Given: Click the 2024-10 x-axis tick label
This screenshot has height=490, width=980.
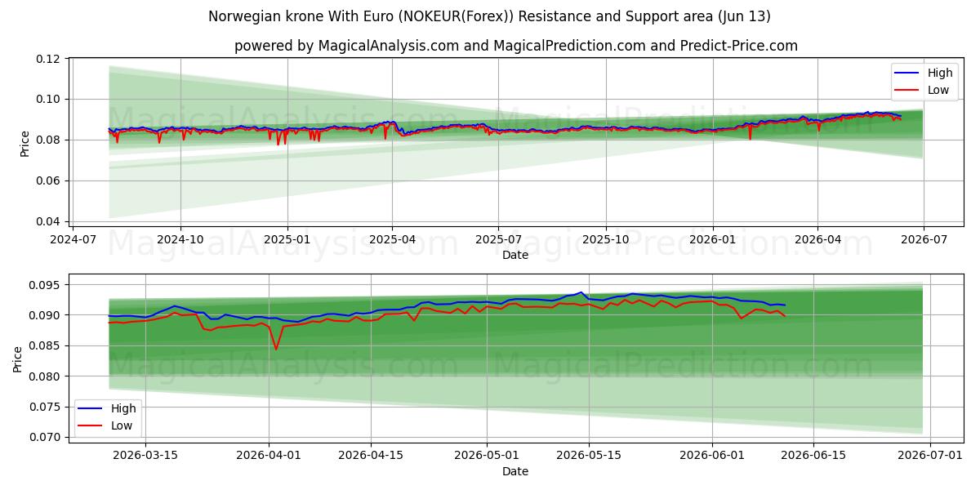Looking at the screenshot, I should (x=180, y=240).
